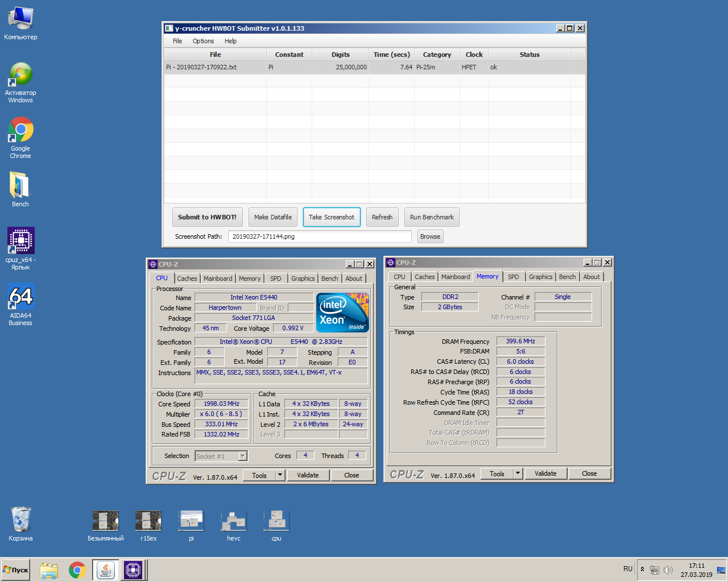Click Close button in right CPU-Z window

click(x=589, y=473)
